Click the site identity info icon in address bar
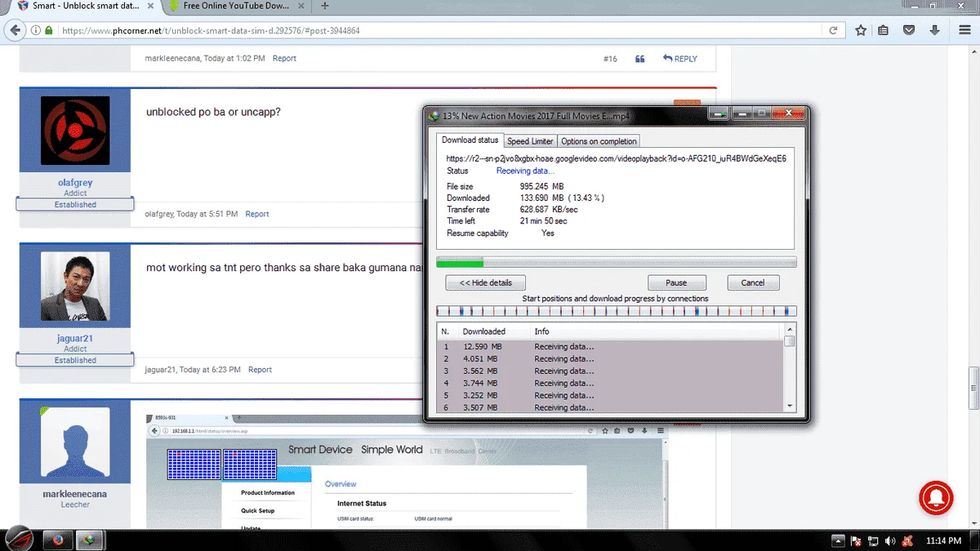The height and width of the screenshot is (551, 980). (x=36, y=31)
